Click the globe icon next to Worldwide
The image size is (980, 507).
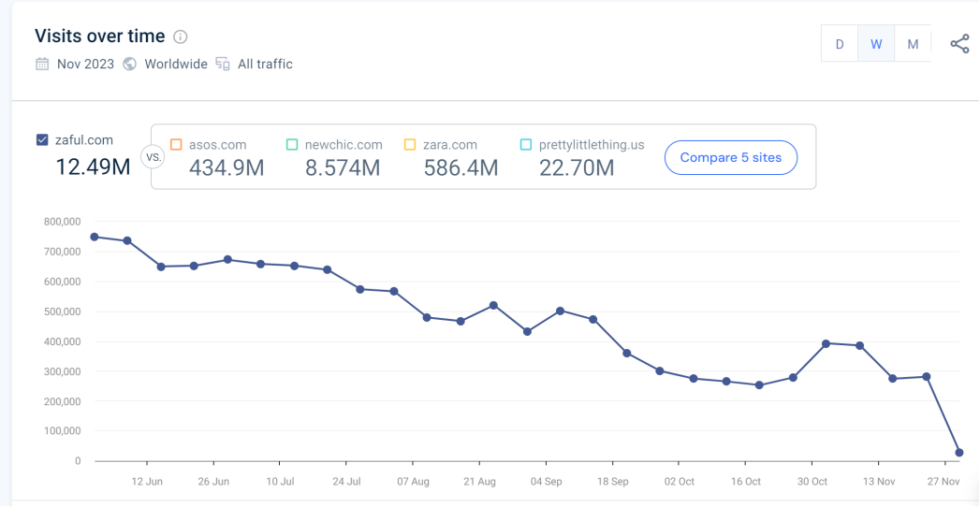click(x=130, y=65)
